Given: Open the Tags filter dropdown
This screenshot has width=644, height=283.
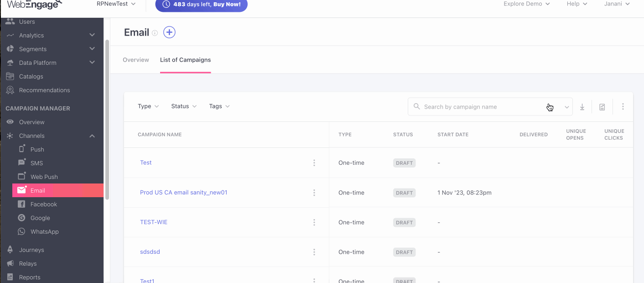Looking at the screenshot, I should click(x=219, y=106).
